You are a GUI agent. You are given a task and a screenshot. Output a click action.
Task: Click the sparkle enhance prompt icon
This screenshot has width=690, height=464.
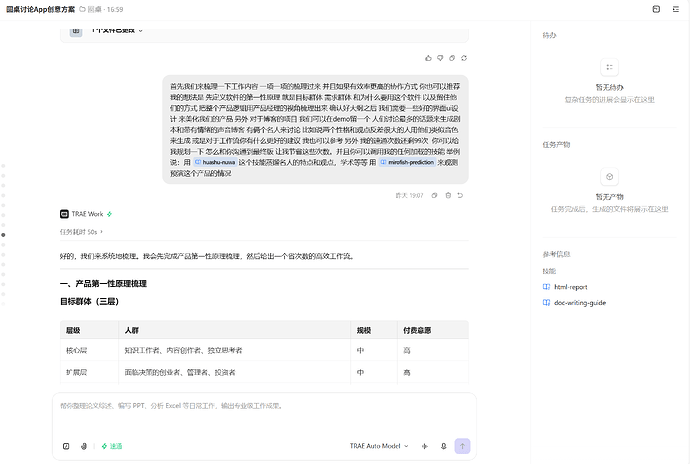click(x=425, y=446)
